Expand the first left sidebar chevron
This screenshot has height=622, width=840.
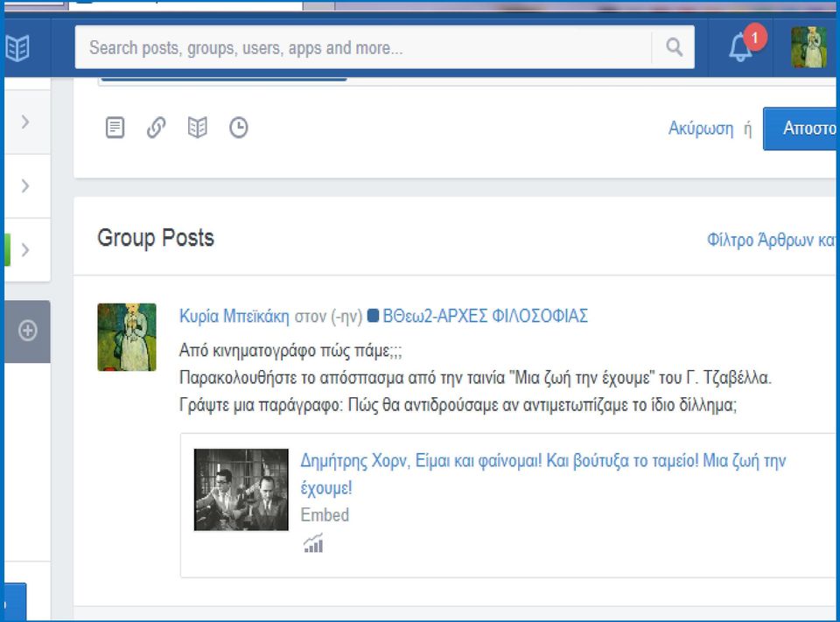point(25,122)
